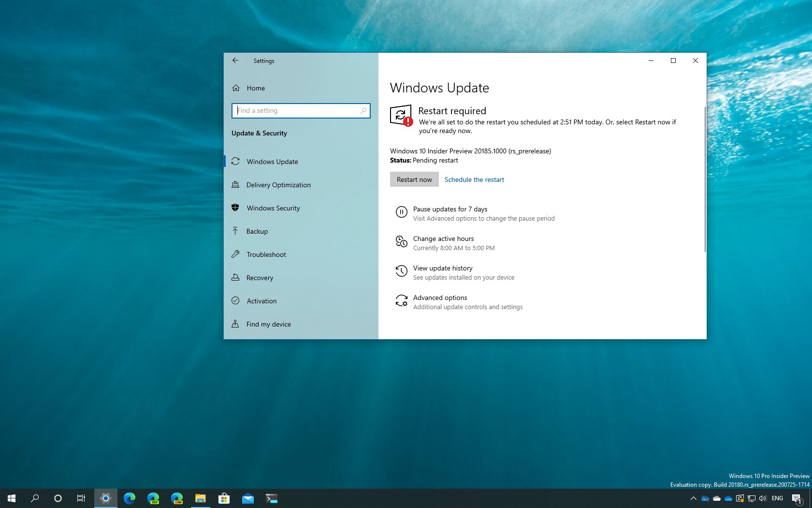
Task: Open the Schedule the restart link
Action: (474, 179)
